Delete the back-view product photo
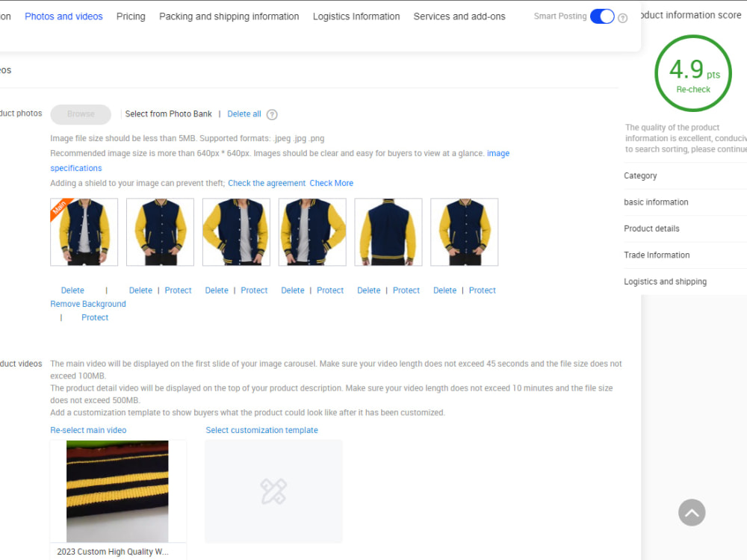747x560 pixels. pos(369,290)
